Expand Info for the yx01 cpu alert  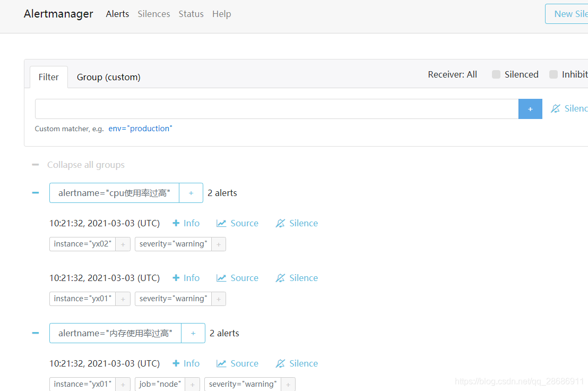pos(186,278)
